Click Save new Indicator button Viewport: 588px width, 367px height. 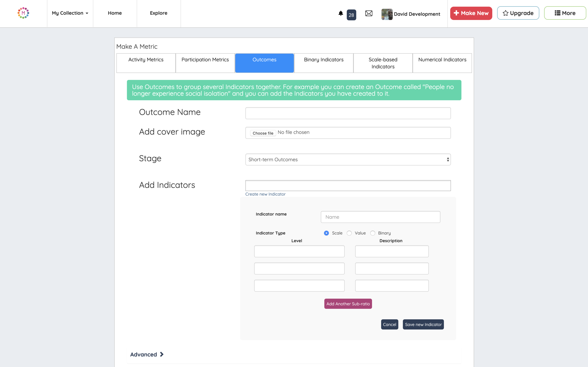point(423,324)
